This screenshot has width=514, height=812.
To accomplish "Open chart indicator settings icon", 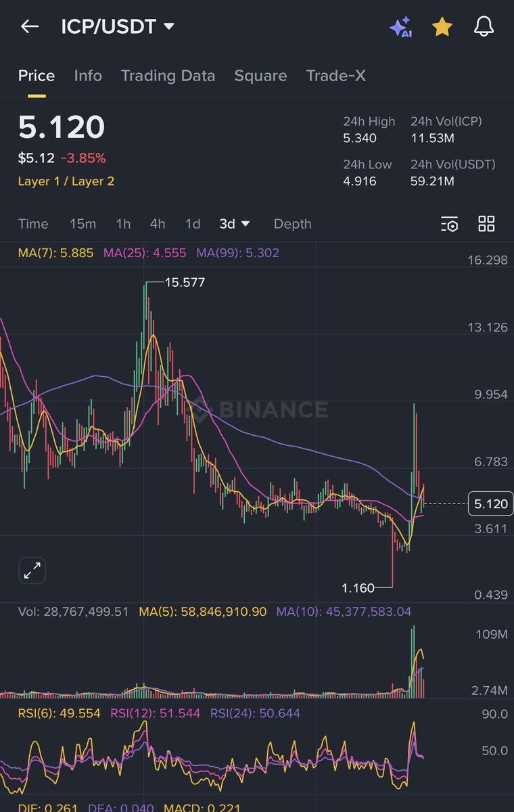I will pos(450,224).
